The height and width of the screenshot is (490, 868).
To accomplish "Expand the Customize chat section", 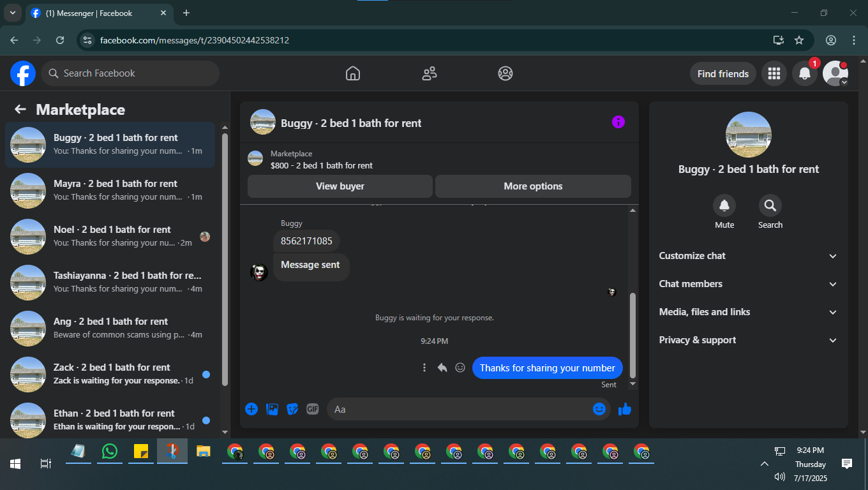I will click(x=748, y=256).
